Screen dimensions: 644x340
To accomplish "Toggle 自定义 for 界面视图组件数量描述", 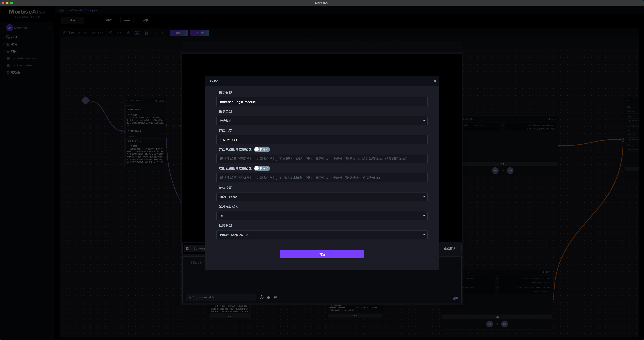I will tap(262, 149).
